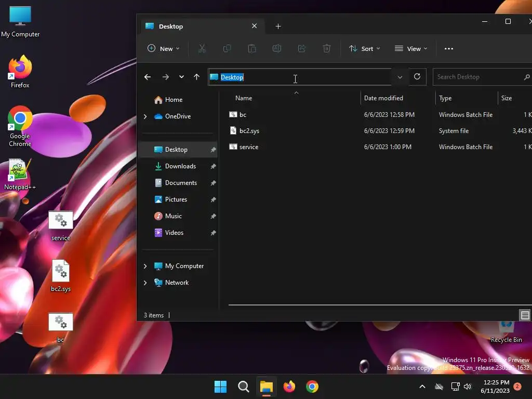Open the See more three-dots menu
The width and height of the screenshot is (532, 399).
tap(448, 48)
